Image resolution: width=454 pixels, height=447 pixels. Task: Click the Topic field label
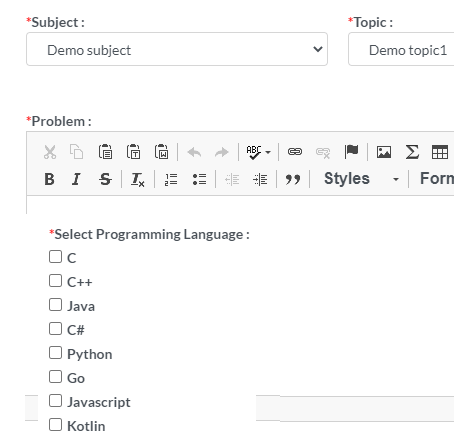tap(370, 23)
